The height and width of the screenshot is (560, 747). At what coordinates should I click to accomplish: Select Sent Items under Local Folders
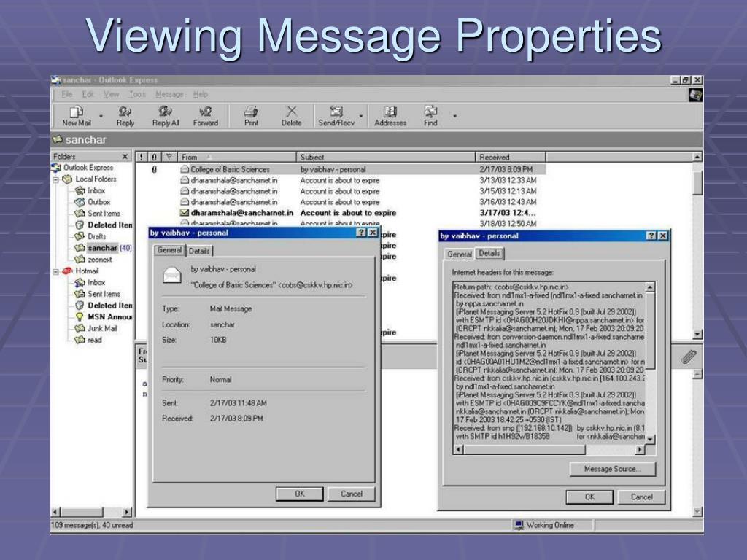(98, 214)
